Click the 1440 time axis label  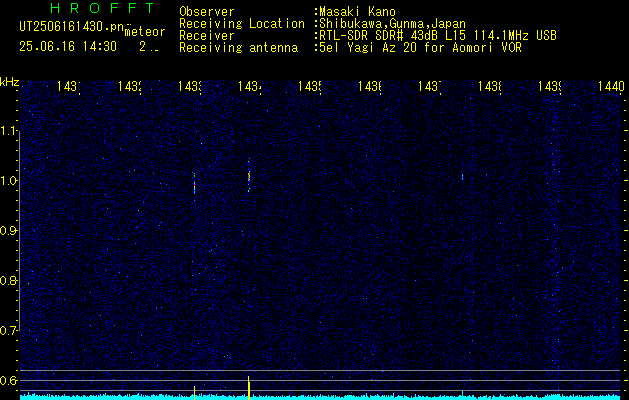coord(611,86)
